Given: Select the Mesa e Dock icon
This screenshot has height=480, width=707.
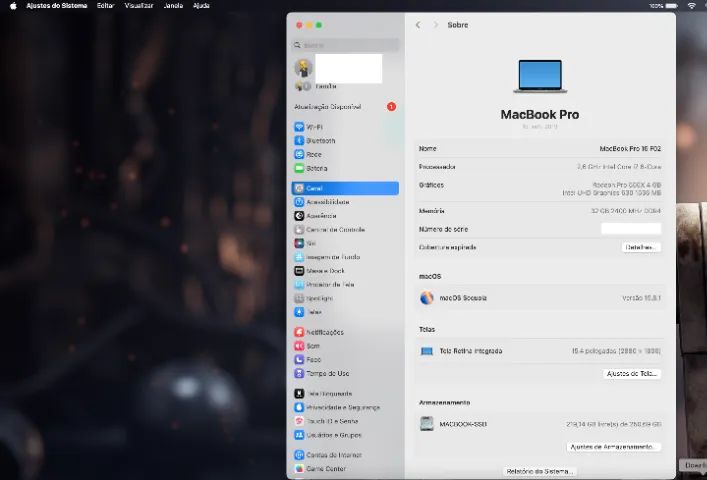Looking at the screenshot, I should click(x=299, y=270).
